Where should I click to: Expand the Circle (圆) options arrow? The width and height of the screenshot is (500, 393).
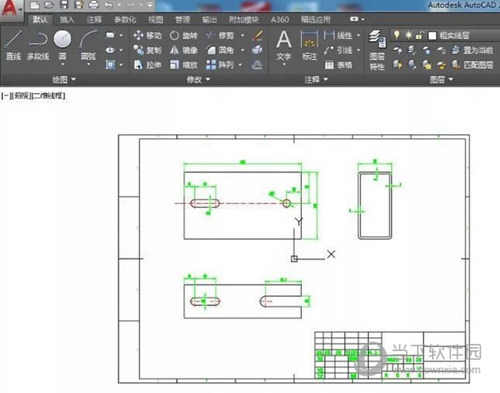click(x=62, y=64)
